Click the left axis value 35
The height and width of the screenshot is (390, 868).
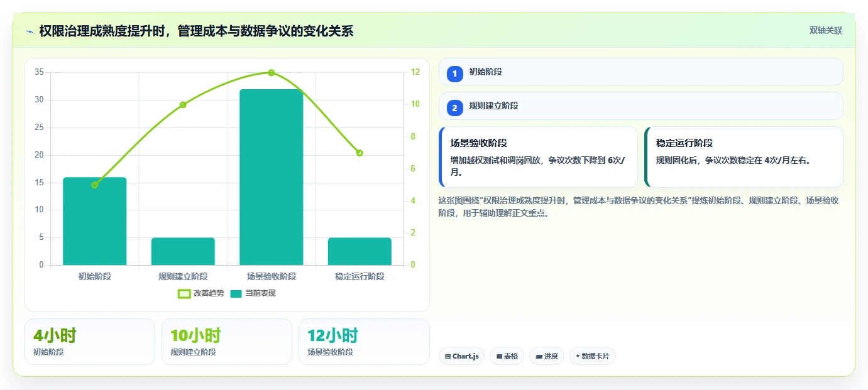point(39,72)
